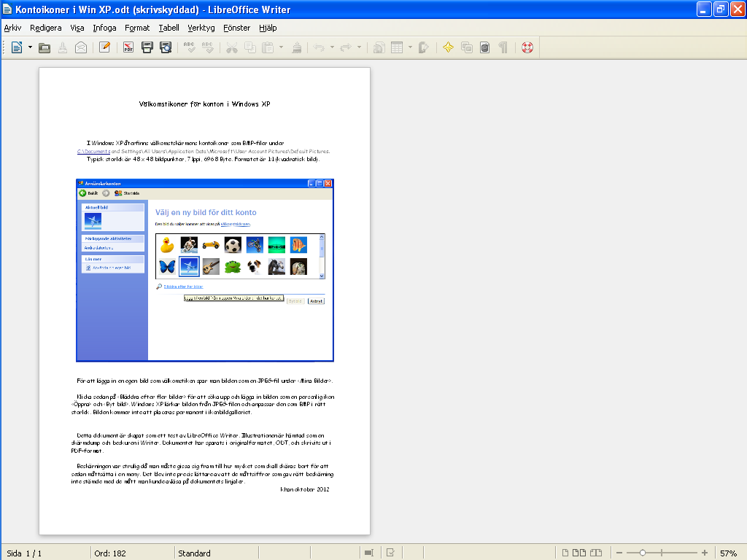This screenshot has height=560, width=747.
Task: Click the Hyperlink icon
Action: [x=379, y=47]
